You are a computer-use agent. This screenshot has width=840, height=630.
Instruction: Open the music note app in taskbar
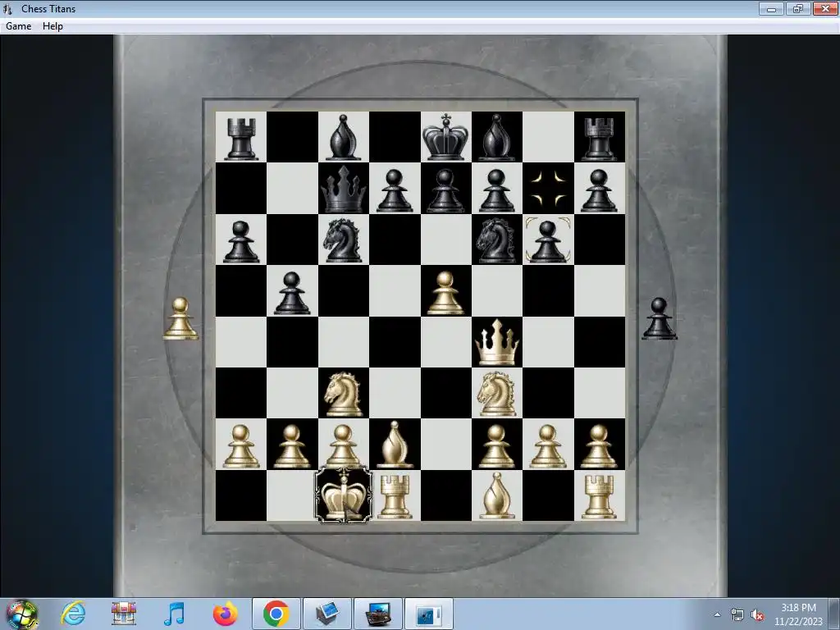click(x=174, y=614)
